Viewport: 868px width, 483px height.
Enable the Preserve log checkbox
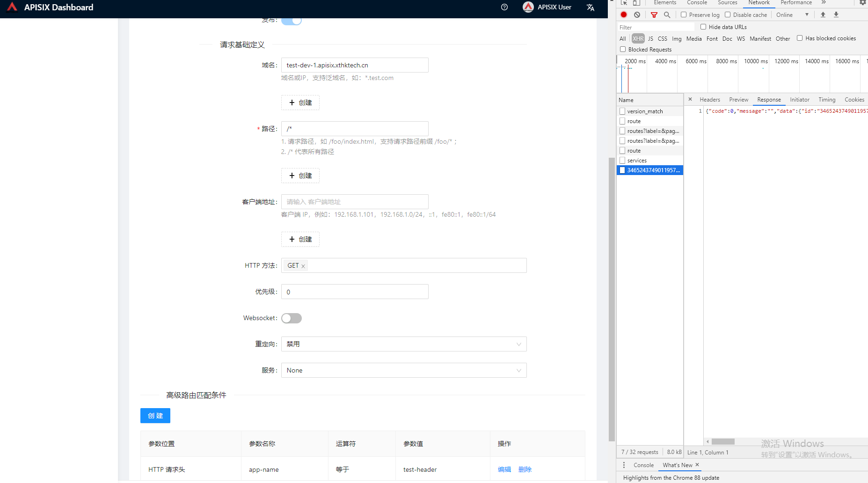click(684, 15)
